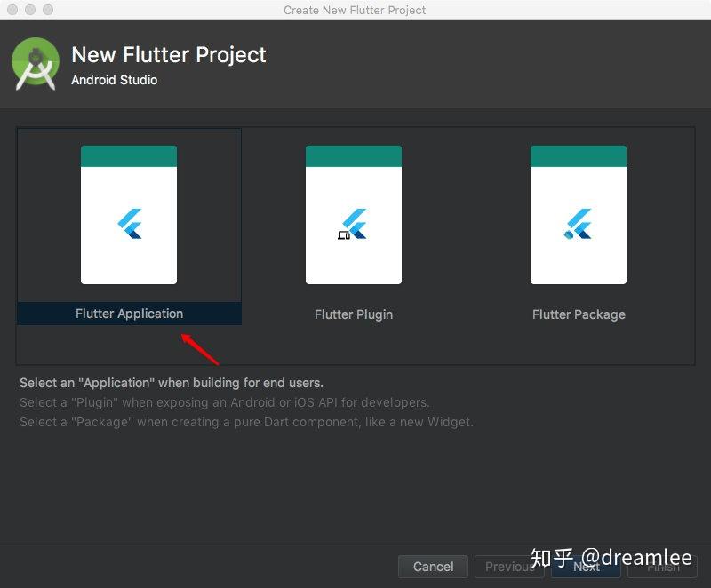The width and height of the screenshot is (711, 588).
Task: Click the Cancel button
Action: pyautogui.click(x=433, y=567)
